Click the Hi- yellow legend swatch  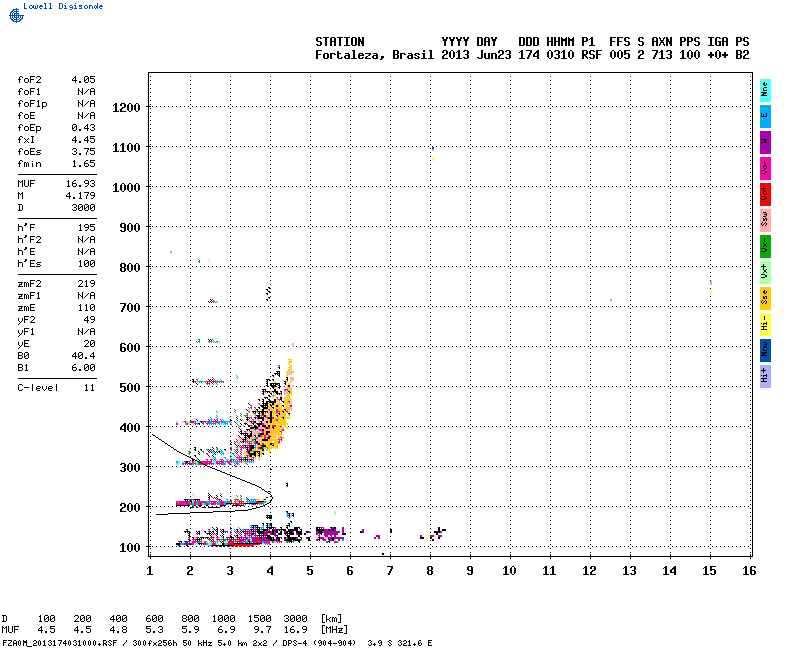[765, 324]
